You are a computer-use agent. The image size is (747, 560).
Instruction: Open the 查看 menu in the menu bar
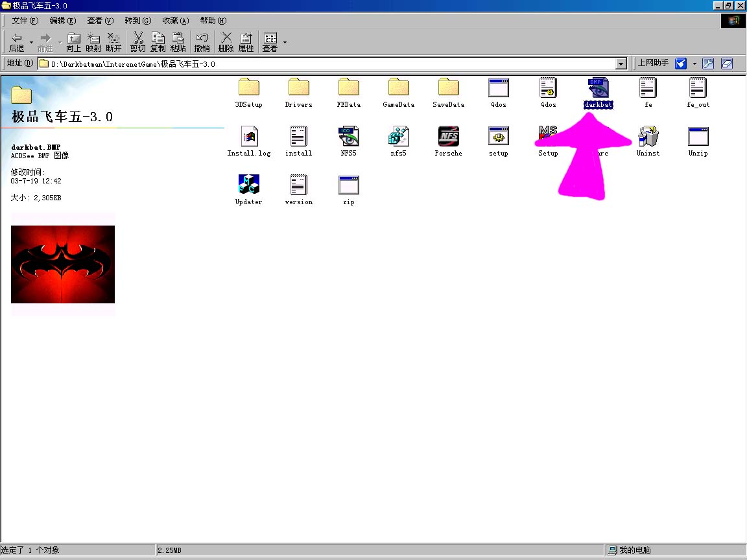point(100,21)
